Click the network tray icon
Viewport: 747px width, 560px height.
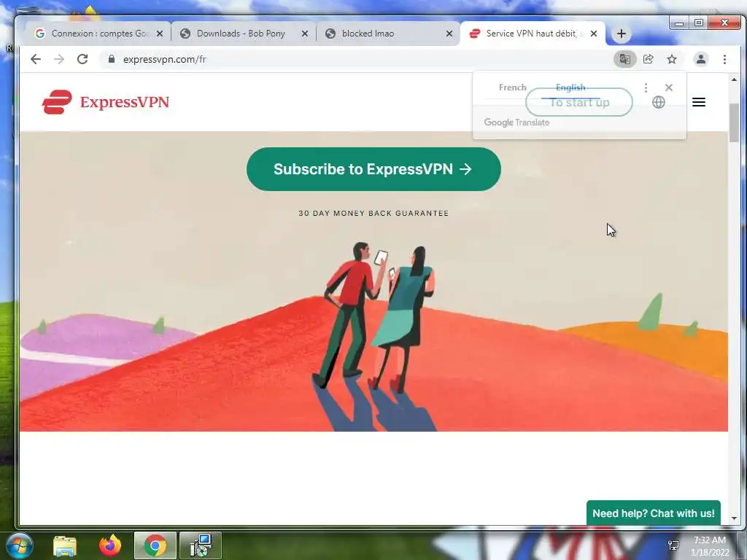(673, 545)
